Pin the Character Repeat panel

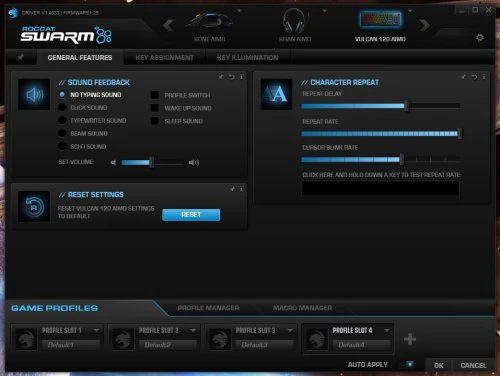pyautogui.click(x=463, y=77)
